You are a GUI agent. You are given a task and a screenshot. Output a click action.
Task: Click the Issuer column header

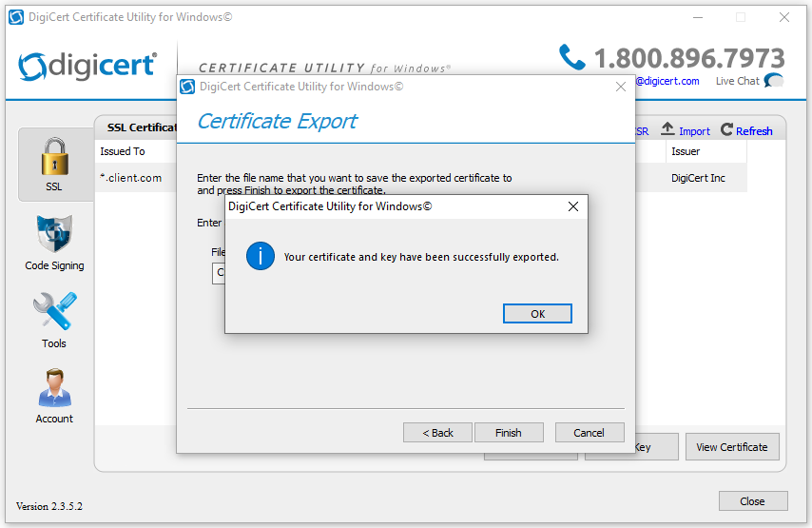[706, 151]
